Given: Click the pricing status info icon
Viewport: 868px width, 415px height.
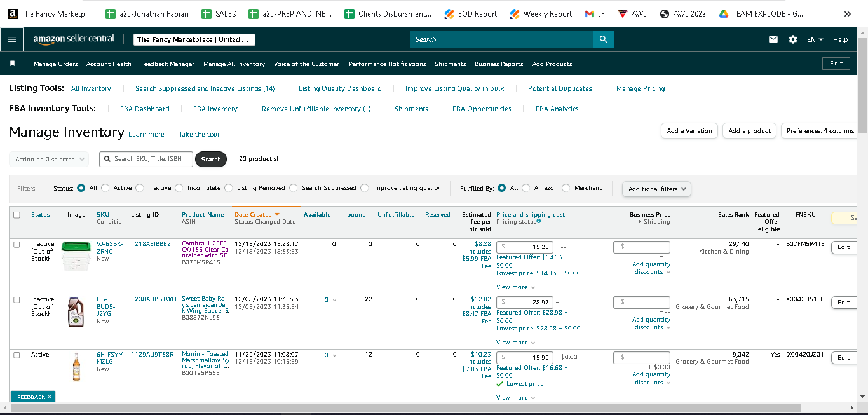Looking at the screenshot, I should click(x=539, y=221).
